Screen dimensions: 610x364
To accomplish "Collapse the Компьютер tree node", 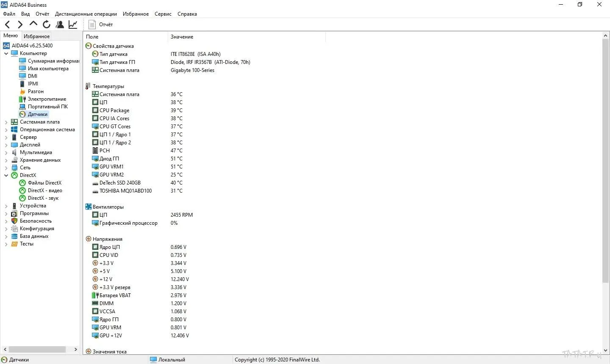I will coord(6,53).
